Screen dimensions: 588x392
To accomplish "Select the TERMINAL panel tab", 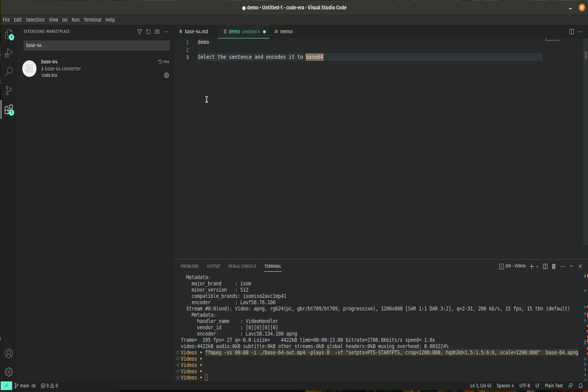I will click(x=273, y=267).
